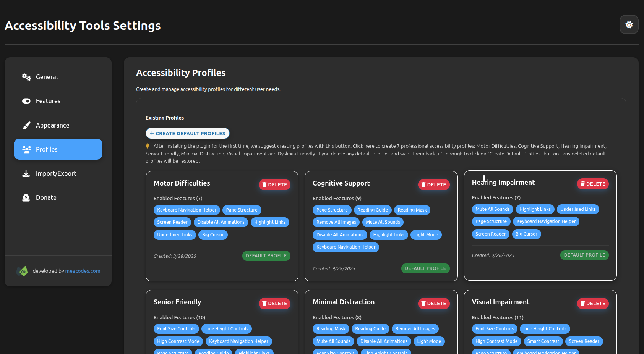This screenshot has width=644, height=354.
Task: Delete the Motor Difficulties profile
Action: pos(274,185)
